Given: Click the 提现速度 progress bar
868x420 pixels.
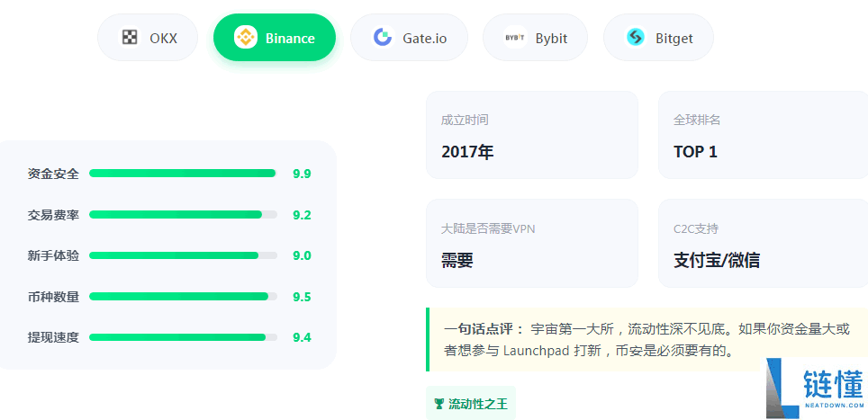Looking at the screenshot, I should point(183,337).
